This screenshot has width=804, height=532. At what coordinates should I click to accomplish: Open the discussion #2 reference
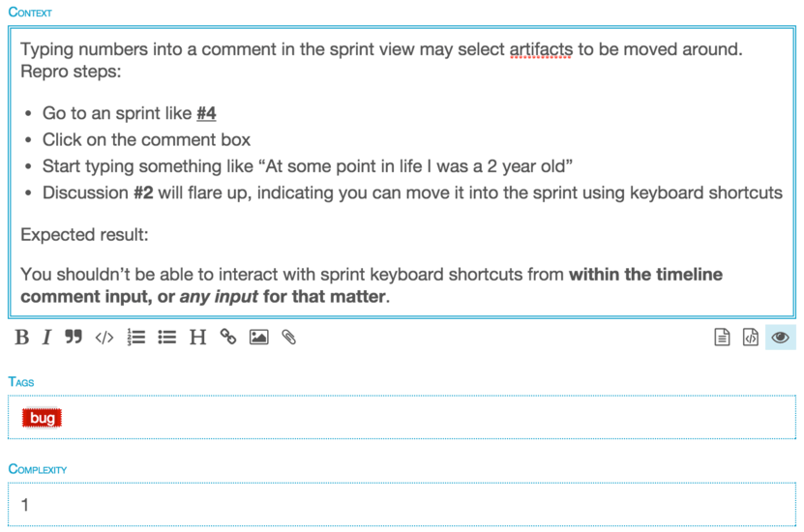click(143, 192)
